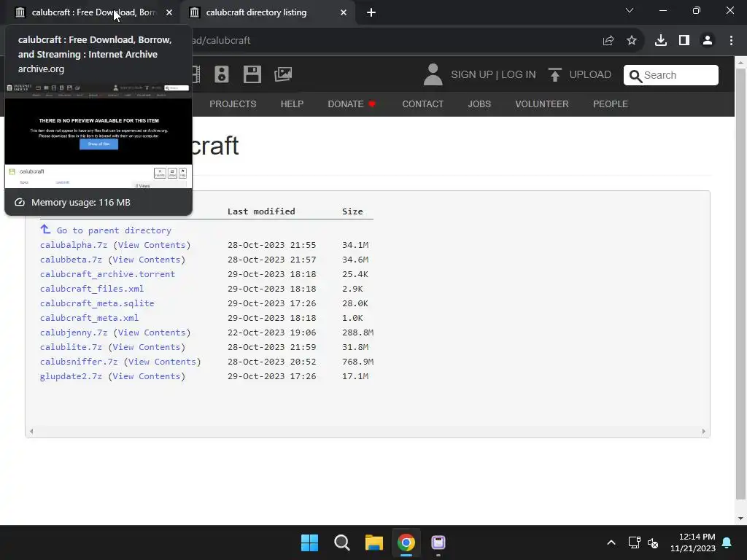
Task: Open the PROJECTS menu item
Action: point(233,104)
